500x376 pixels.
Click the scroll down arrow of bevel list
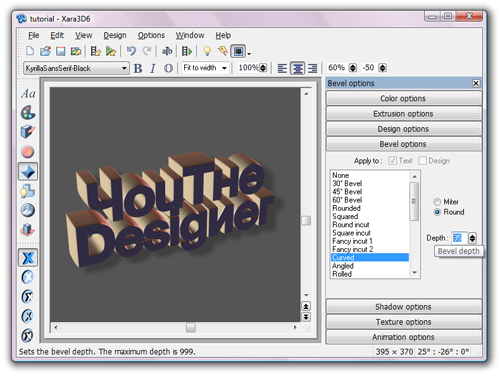point(415,273)
